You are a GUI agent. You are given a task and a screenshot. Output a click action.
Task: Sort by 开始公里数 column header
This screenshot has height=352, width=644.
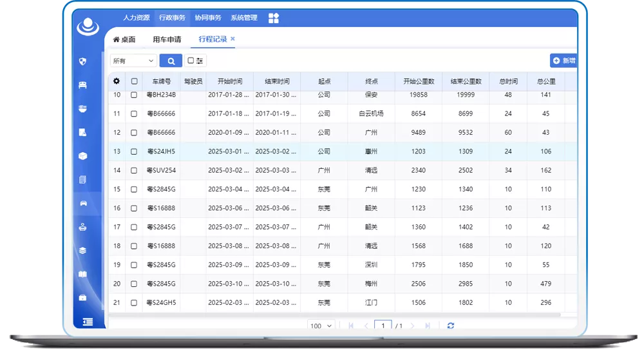[419, 81]
